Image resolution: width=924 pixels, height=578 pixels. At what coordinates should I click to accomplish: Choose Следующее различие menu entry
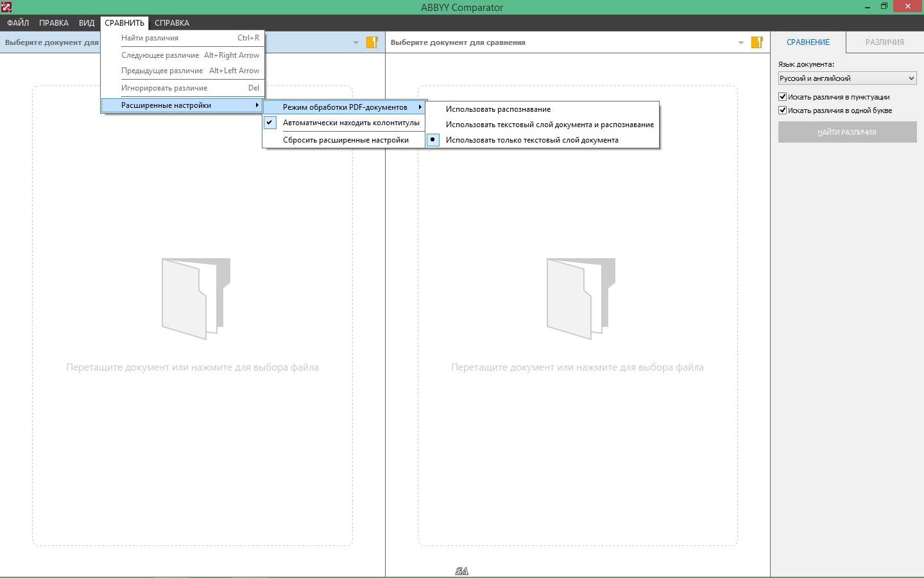pyautogui.click(x=183, y=55)
